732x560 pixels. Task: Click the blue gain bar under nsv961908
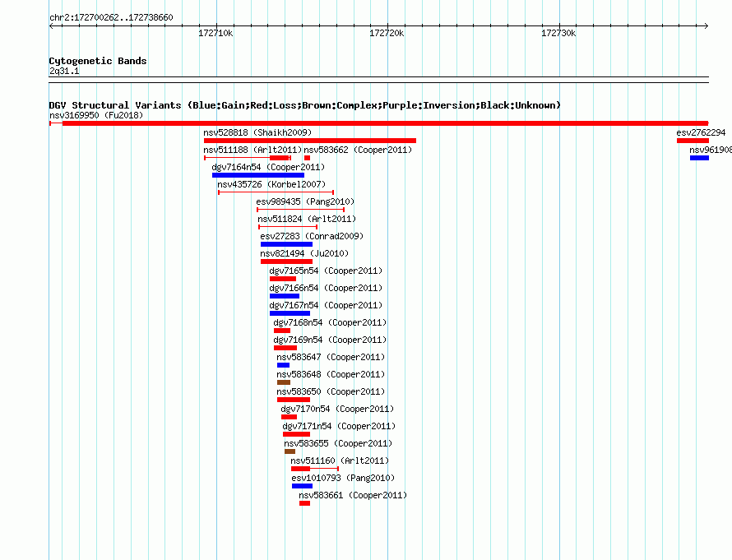699,158
